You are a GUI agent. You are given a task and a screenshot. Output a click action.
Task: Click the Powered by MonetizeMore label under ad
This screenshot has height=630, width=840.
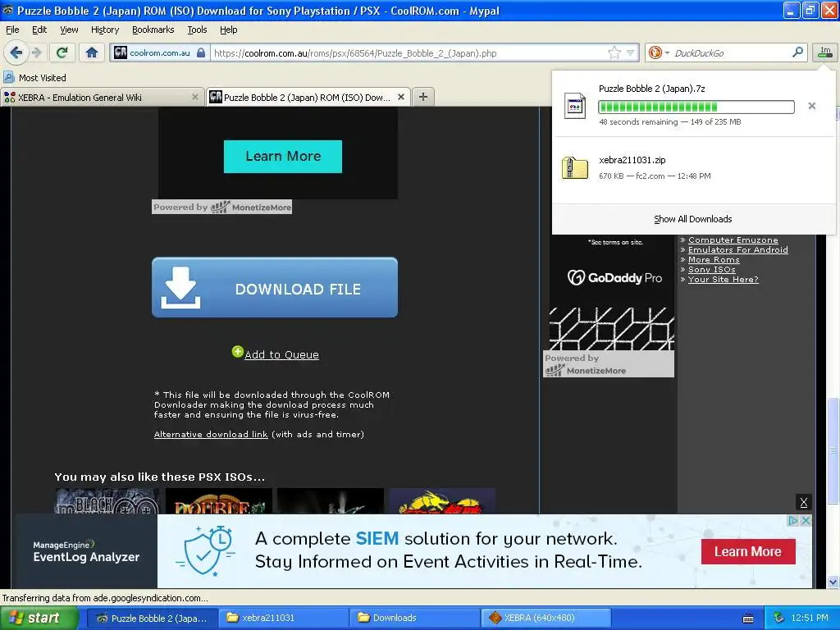click(221, 207)
